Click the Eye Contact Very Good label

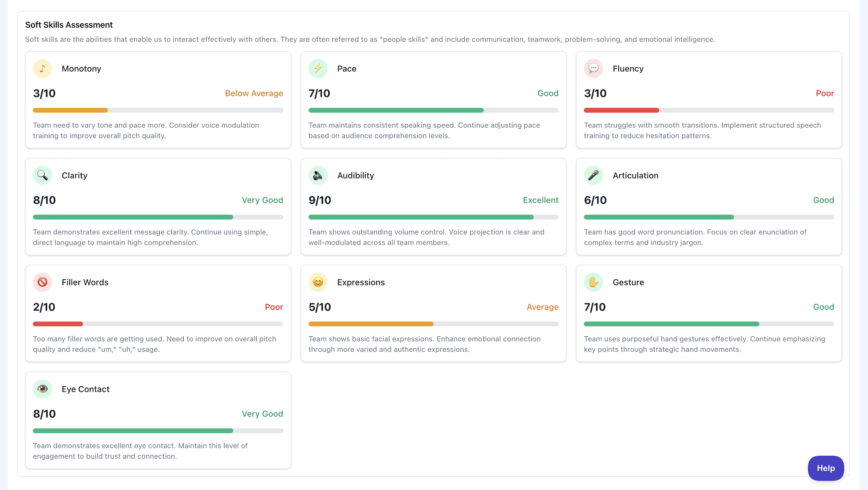pos(262,414)
